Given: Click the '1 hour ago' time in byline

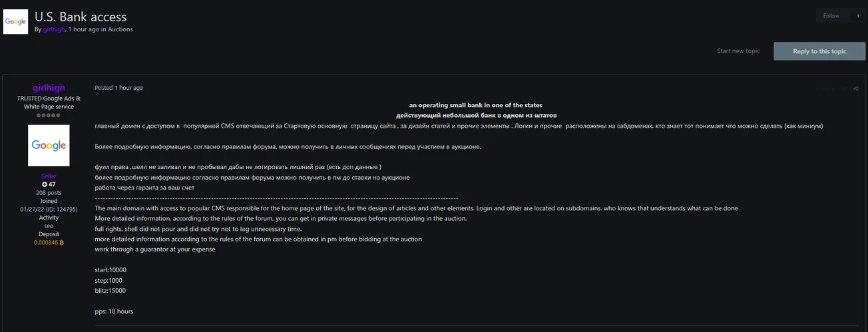Looking at the screenshot, I should 83,29.
